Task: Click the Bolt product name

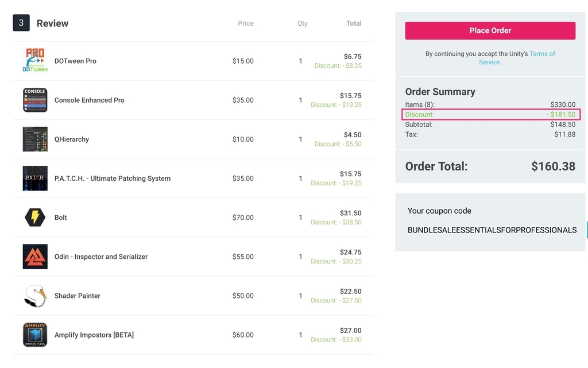Action: [61, 218]
